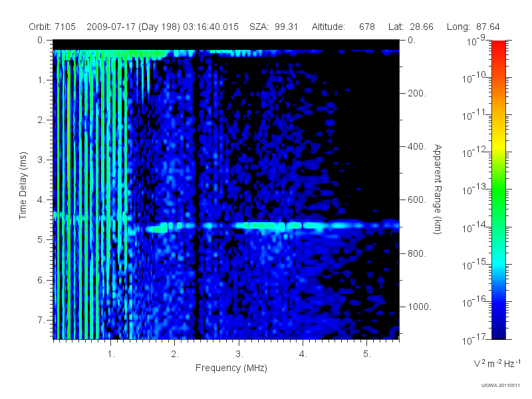Click the Orbit: 7105 header text
Viewport: 532px width, 399px height.
pyautogui.click(x=53, y=27)
